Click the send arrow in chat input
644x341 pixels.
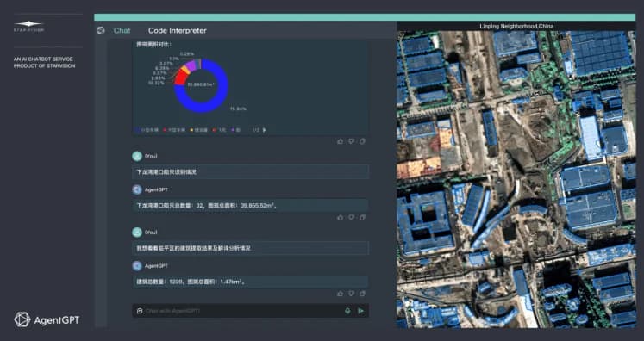[x=360, y=311]
